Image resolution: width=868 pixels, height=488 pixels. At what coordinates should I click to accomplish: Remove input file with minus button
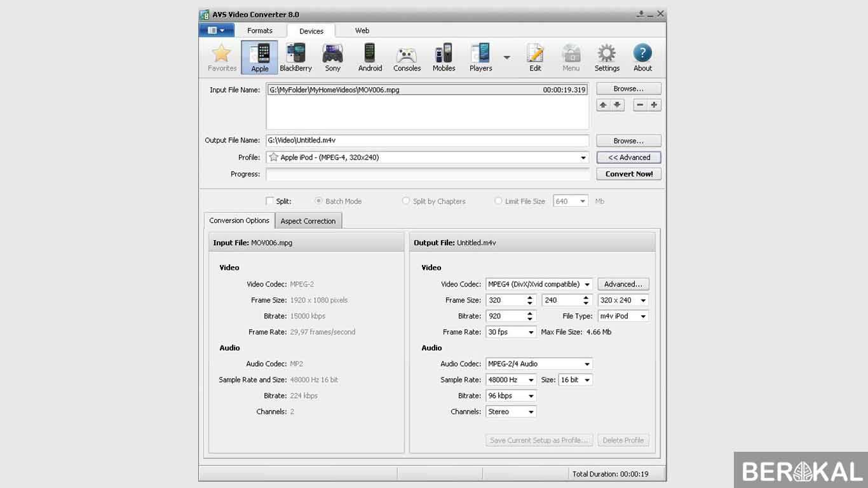point(640,105)
